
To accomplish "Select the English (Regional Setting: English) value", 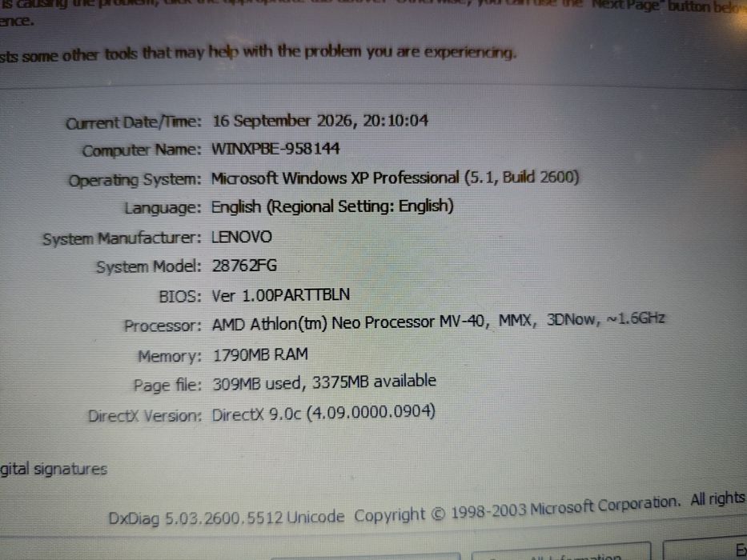I will pyautogui.click(x=332, y=206).
